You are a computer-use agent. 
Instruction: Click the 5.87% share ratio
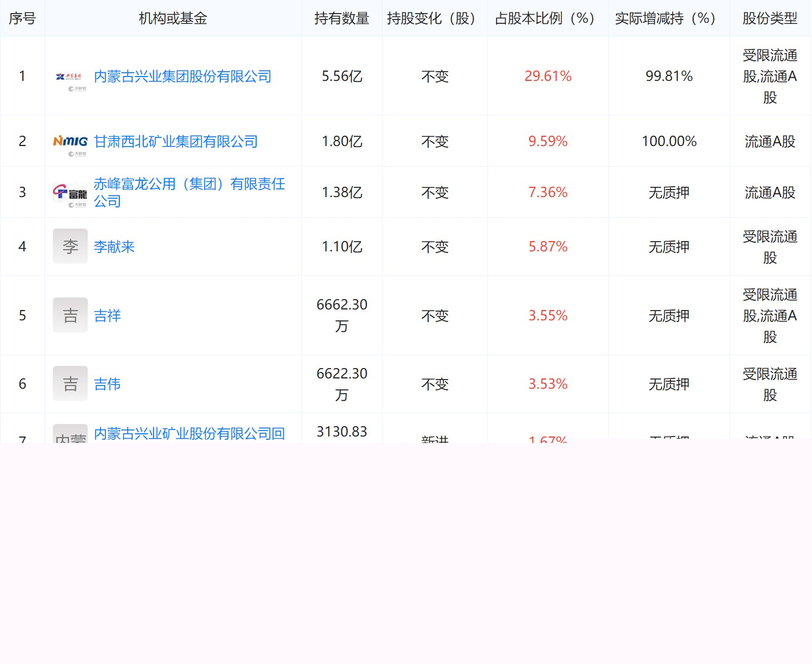pyautogui.click(x=548, y=247)
